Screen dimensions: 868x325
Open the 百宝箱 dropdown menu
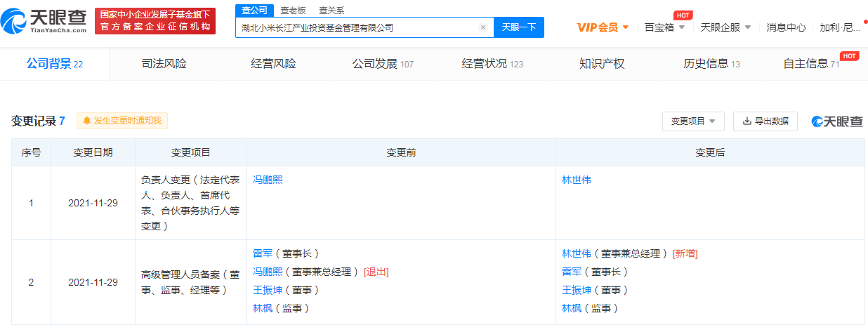point(665,27)
